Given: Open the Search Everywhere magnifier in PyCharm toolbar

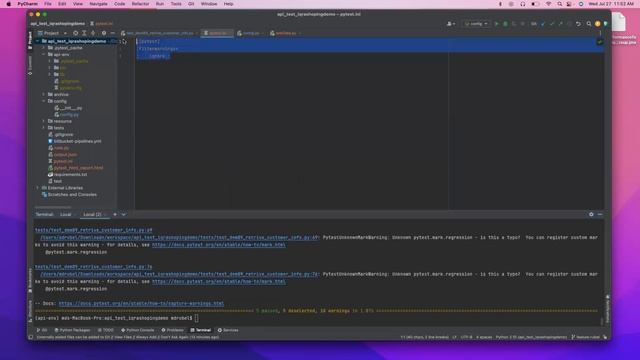Looking at the screenshot, I should pyautogui.click(x=589, y=24).
